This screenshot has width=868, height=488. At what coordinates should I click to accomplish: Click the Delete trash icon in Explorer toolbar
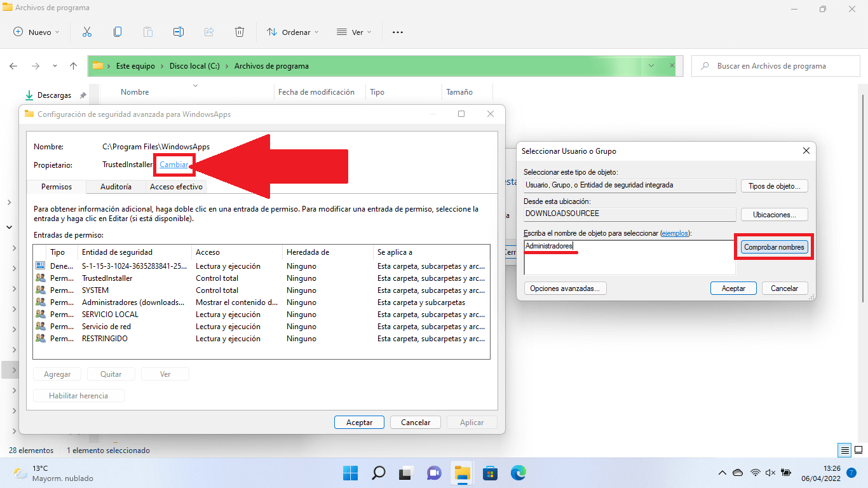(240, 32)
